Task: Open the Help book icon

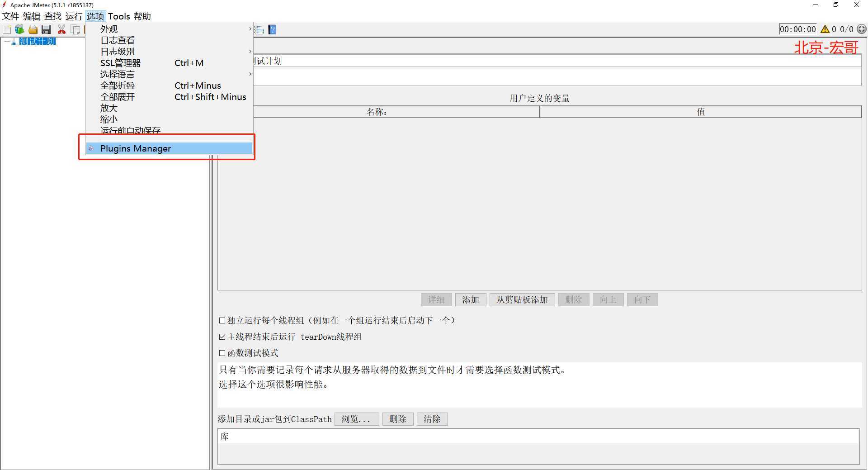Action: pyautogui.click(x=272, y=29)
